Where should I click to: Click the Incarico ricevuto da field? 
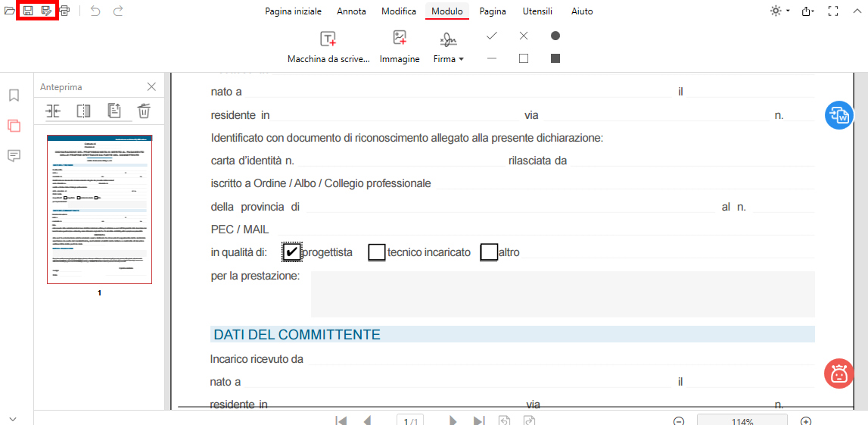561,359
